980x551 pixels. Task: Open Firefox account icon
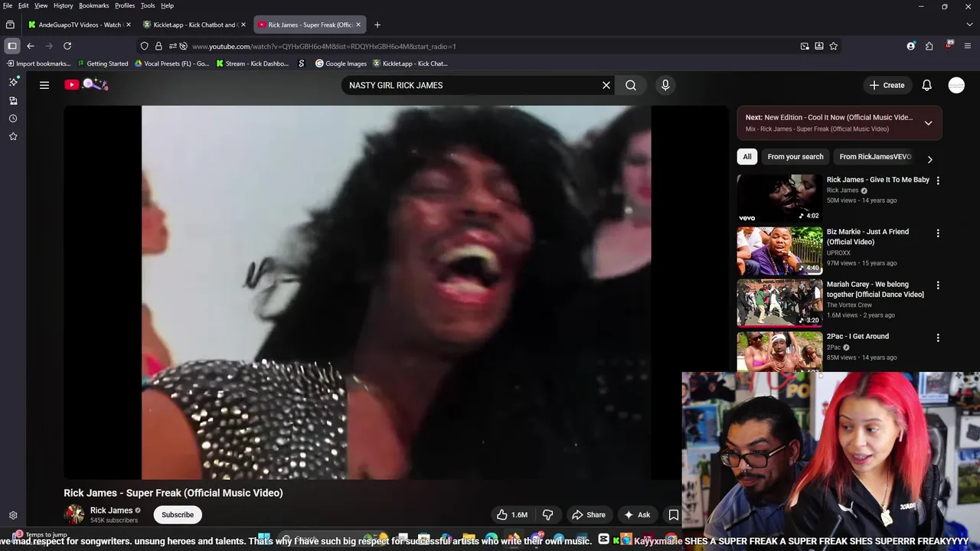[x=911, y=46]
